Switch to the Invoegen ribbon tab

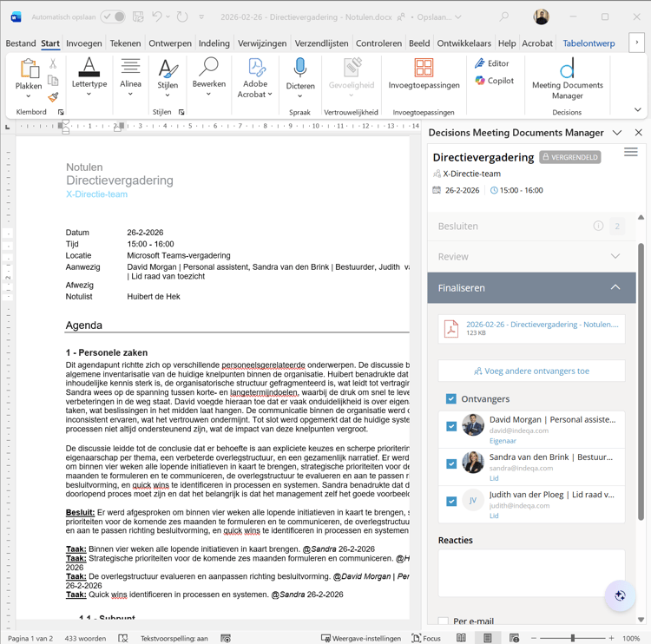[83, 43]
